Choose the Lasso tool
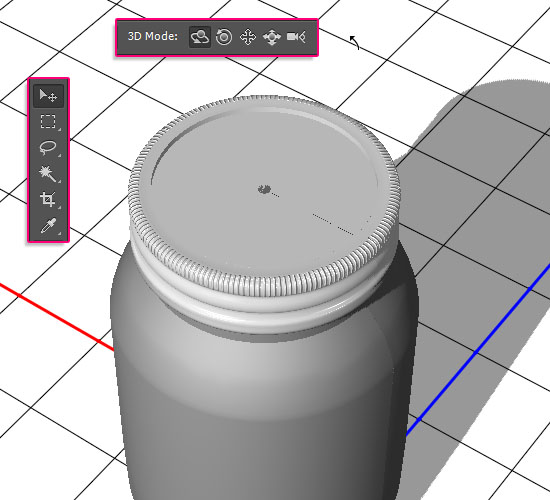The width and height of the screenshot is (550, 500). click(x=48, y=147)
